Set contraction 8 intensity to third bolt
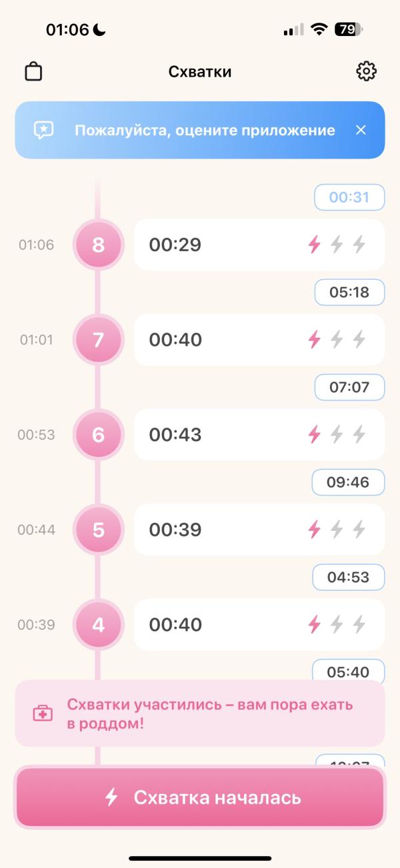The image size is (400, 868). click(x=359, y=245)
